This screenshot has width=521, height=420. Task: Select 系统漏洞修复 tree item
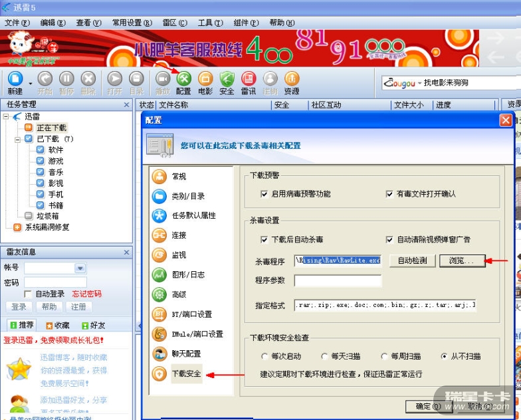(x=47, y=227)
